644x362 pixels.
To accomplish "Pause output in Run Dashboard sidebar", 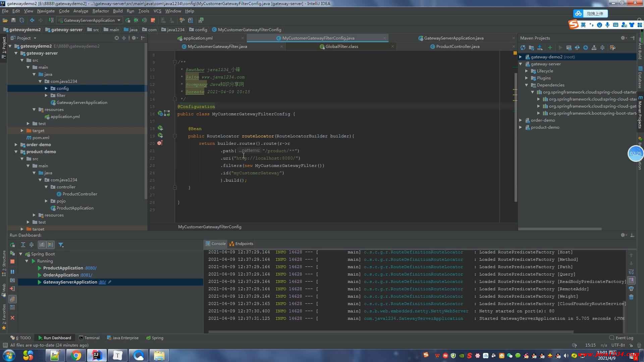I will (x=12, y=272).
